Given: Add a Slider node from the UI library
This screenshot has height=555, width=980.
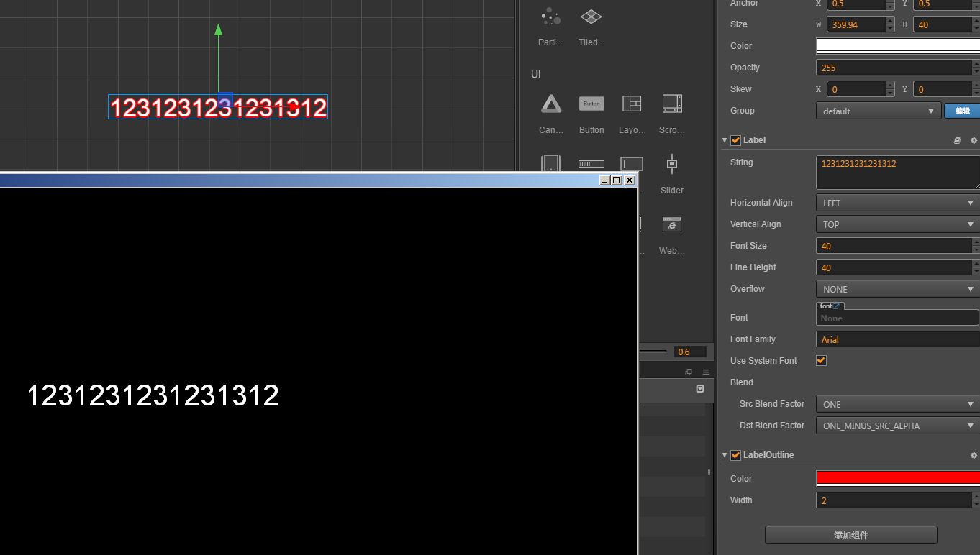Looking at the screenshot, I should pos(672,165).
